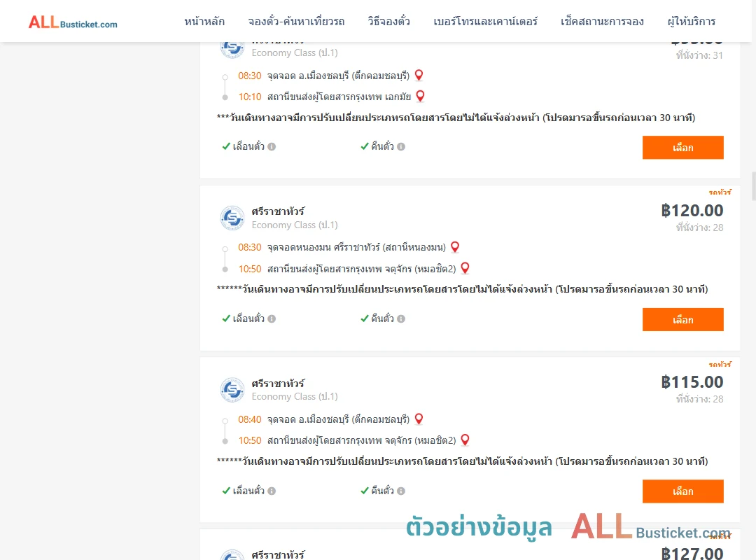Open map pin for 10:10 เอกมัย station
The image size is (756, 560).
tap(421, 96)
